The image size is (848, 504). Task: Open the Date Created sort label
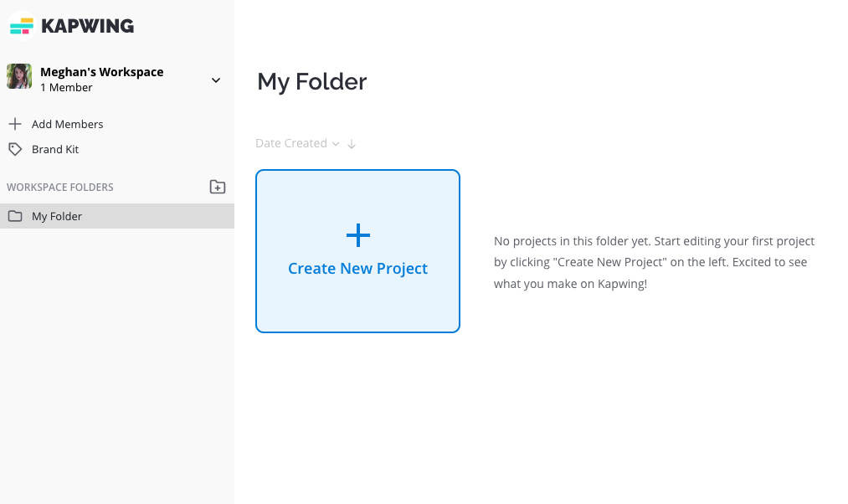[290, 143]
